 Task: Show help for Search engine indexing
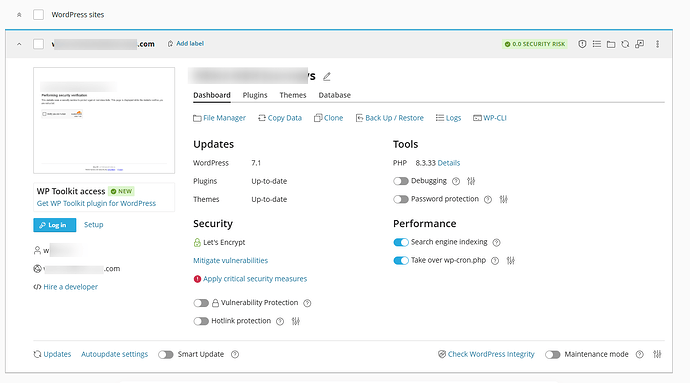pyautogui.click(x=496, y=243)
